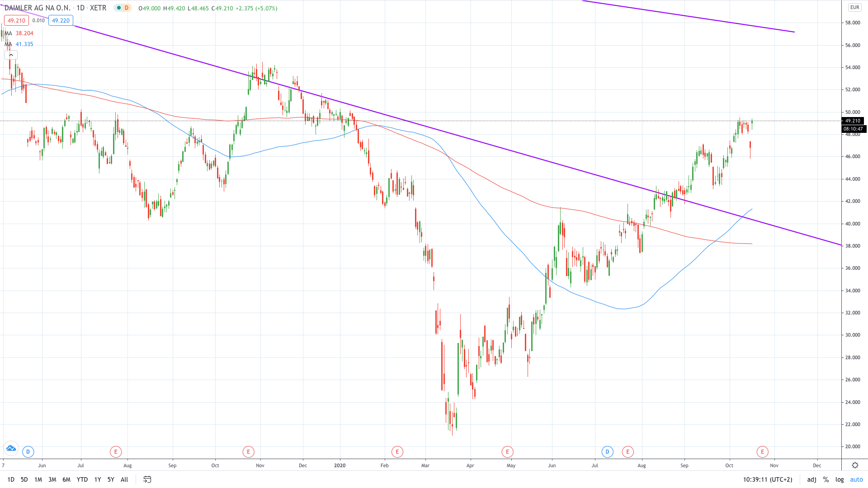This screenshot has width=868, height=488.
Task: Open dividend marker in July 2020
Action: point(607,451)
